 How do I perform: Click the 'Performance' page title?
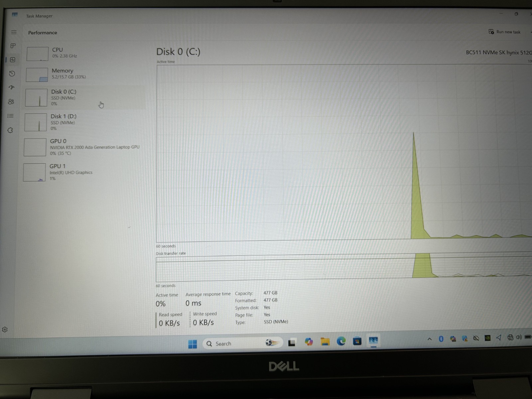[43, 33]
